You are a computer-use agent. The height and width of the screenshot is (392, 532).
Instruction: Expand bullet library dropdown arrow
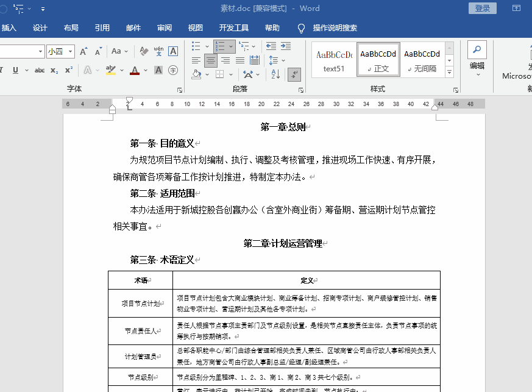(x=207, y=46)
